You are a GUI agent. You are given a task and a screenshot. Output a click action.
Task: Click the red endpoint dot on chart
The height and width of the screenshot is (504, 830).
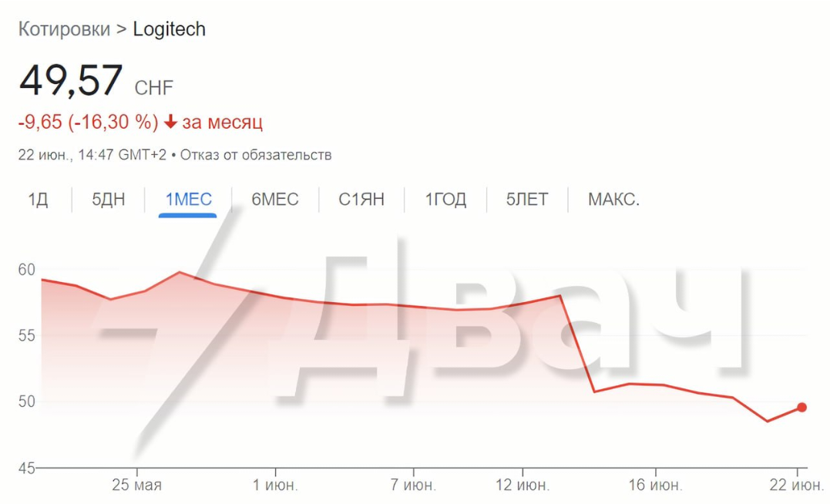tap(801, 407)
